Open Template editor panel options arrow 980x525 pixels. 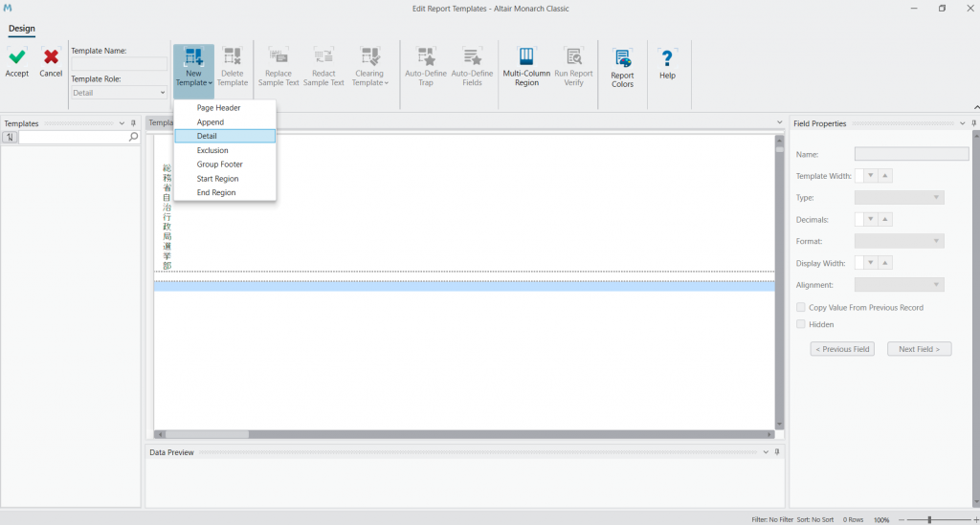(779, 122)
